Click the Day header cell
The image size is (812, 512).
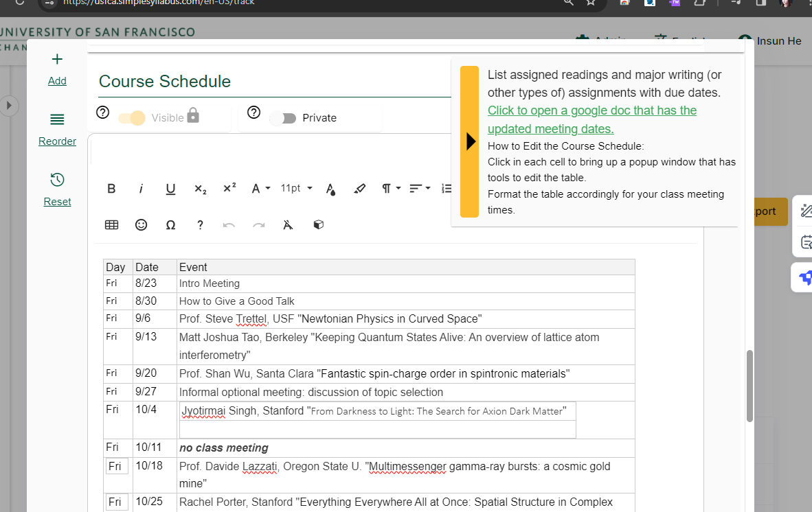118,268
